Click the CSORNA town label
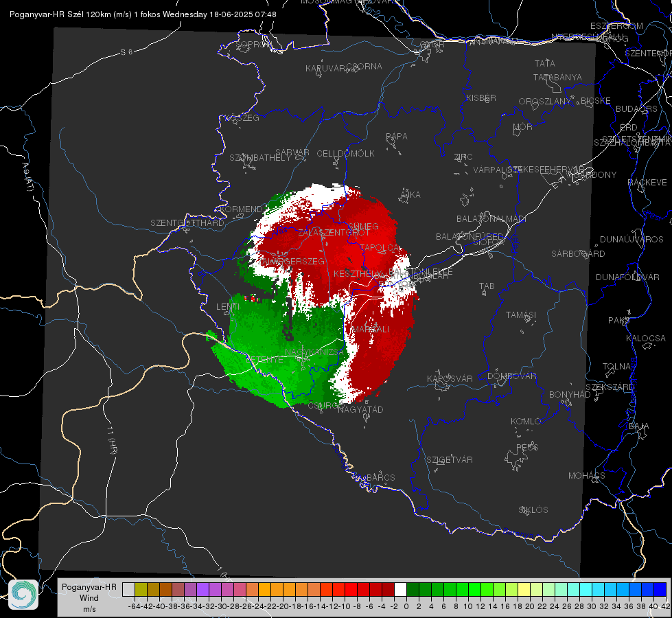Image resolution: width=672 pixels, height=618 pixels. (x=364, y=67)
